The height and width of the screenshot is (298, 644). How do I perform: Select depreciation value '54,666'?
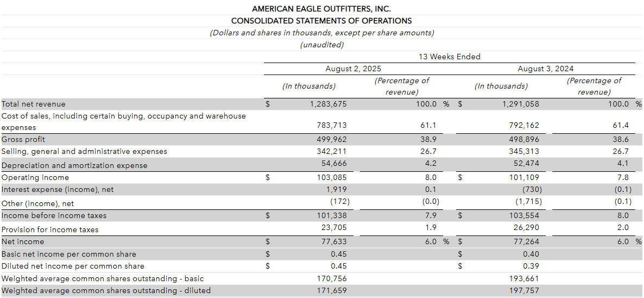pyautogui.click(x=334, y=163)
